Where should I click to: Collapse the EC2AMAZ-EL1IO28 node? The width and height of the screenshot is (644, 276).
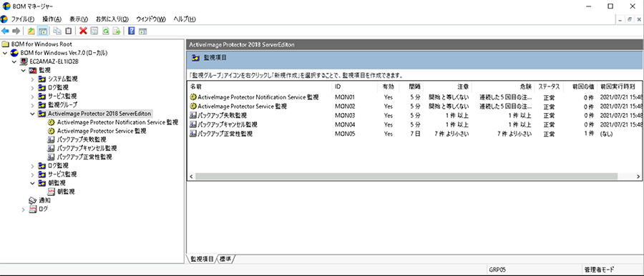click(x=14, y=61)
